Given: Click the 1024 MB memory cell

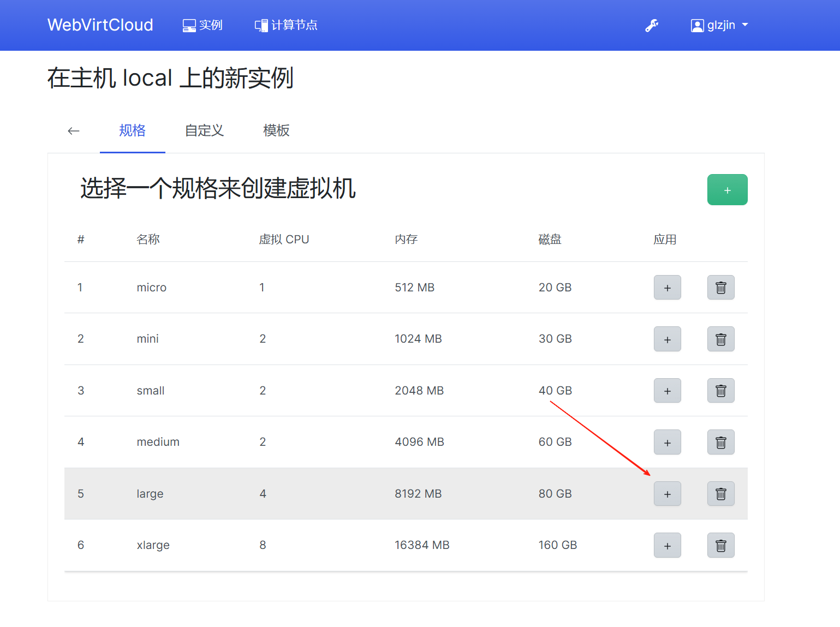Looking at the screenshot, I should [419, 339].
